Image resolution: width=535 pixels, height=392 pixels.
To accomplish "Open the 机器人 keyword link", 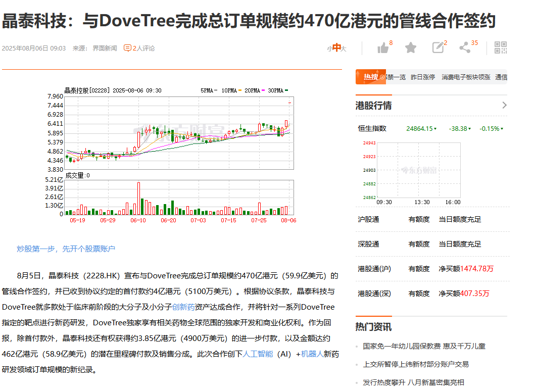I will tap(312, 354).
